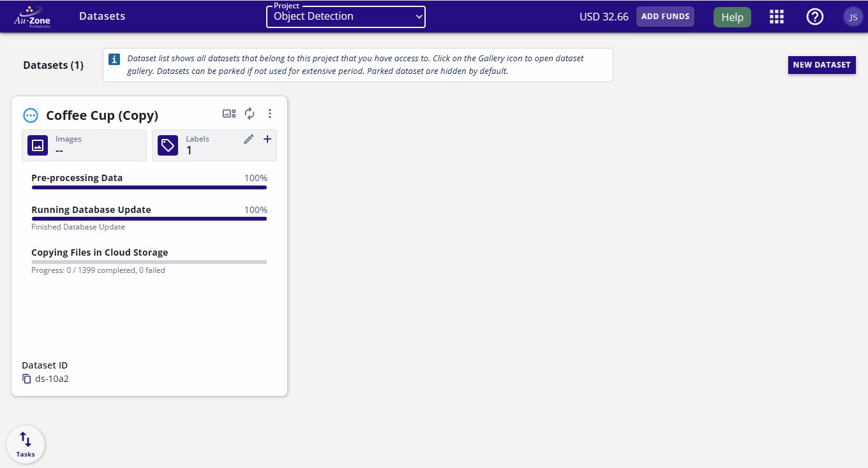
Task: Click the info icon beside the dataset description
Action: [114, 59]
